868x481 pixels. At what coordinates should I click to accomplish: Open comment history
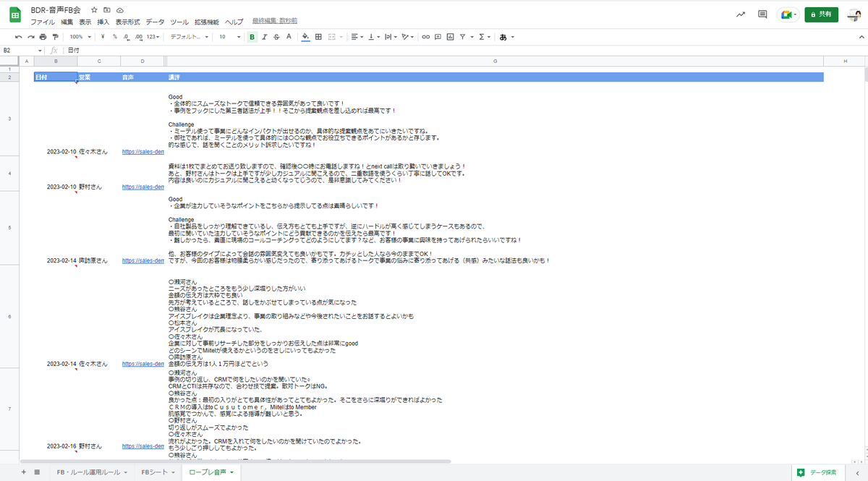coord(762,14)
